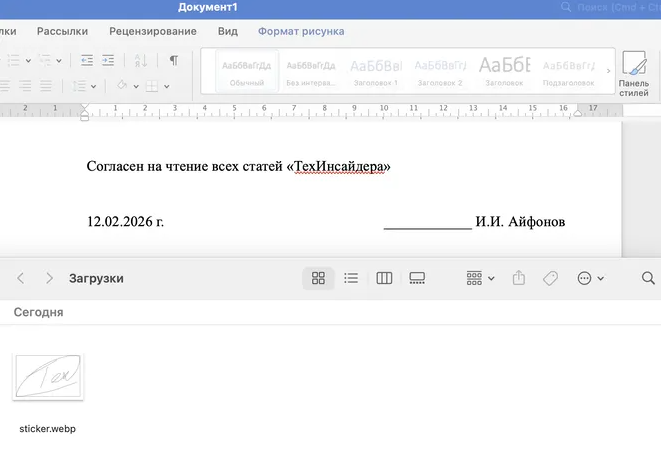Open the Finder group-by dropdown
This screenshot has height=453, width=661.
pos(480,278)
